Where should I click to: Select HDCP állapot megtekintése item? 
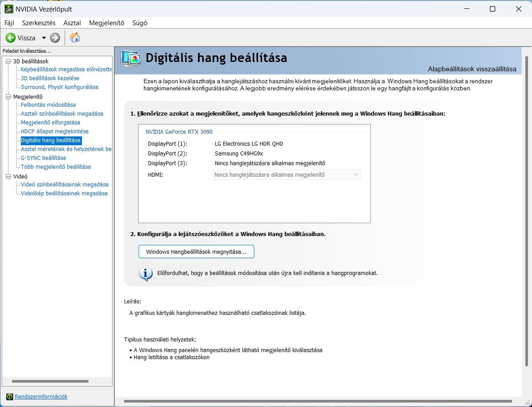(x=55, y=132)
